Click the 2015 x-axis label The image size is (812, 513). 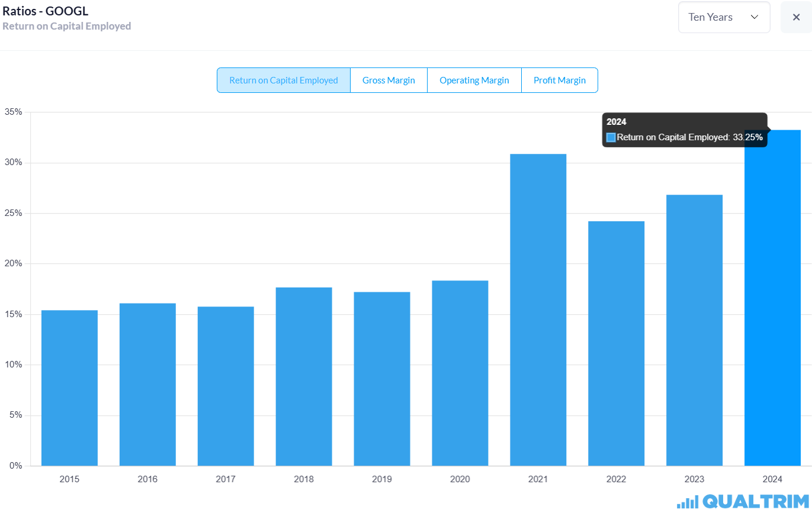[69, 479]
